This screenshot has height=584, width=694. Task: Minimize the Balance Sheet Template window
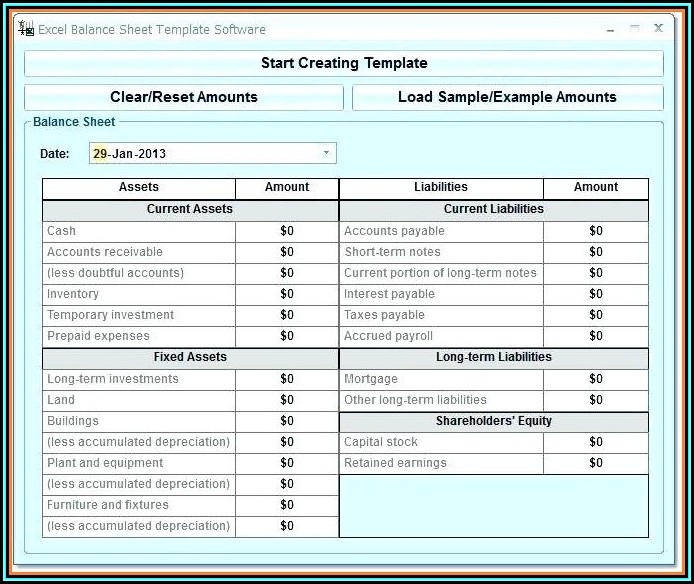pyautogui.click(x=610, y=29)
